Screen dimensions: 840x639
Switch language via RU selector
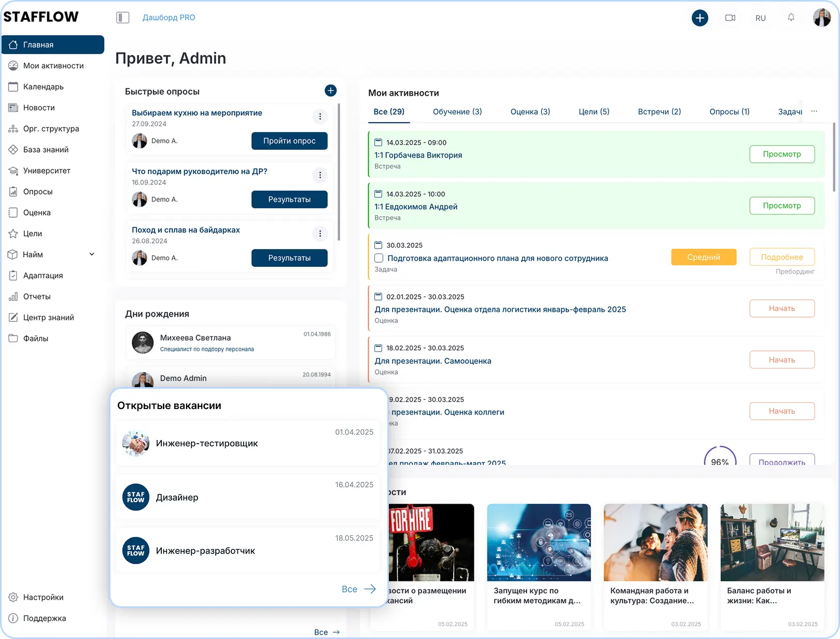[x=760, y=18]
